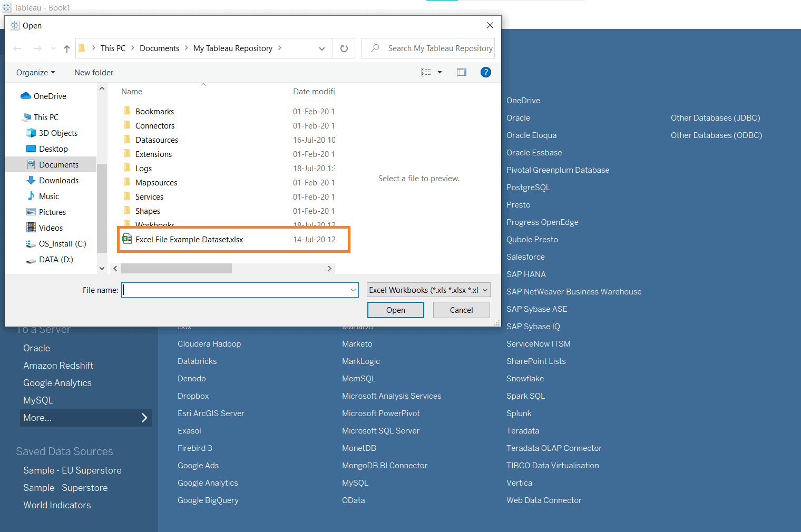Open Desktop in navigation pane
Image resolution: width=801 pixels, height=532 pixels.
tap(47, 149)
